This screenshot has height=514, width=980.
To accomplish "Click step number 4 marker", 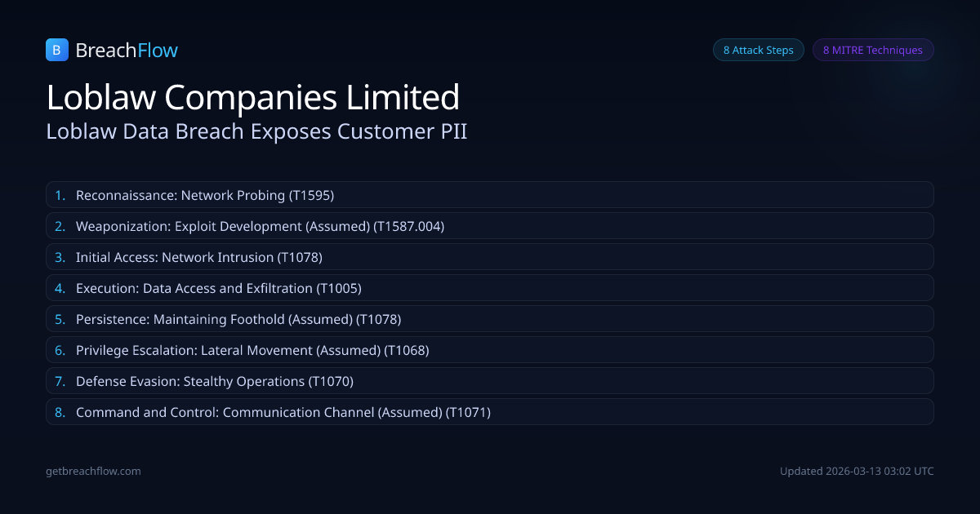I will coord(60,288).
